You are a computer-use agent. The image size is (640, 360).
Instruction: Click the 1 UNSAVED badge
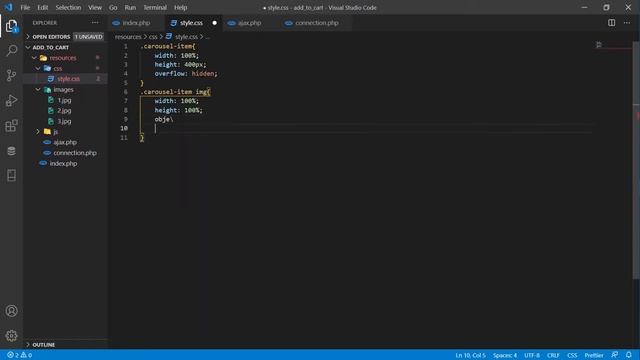[89, 37]
